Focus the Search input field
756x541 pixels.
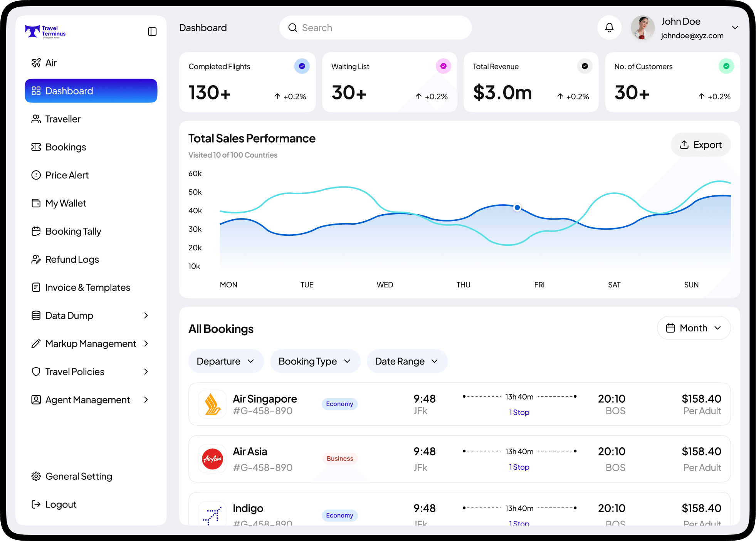pos(376,28)
